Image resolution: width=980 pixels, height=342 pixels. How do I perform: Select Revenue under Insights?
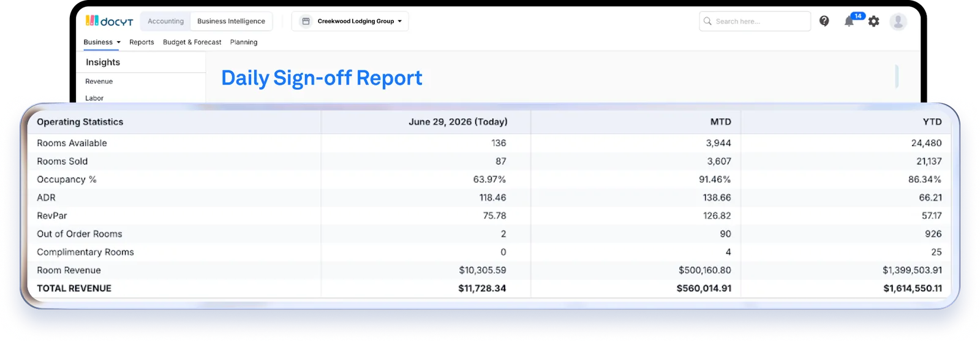pos(99,82)
